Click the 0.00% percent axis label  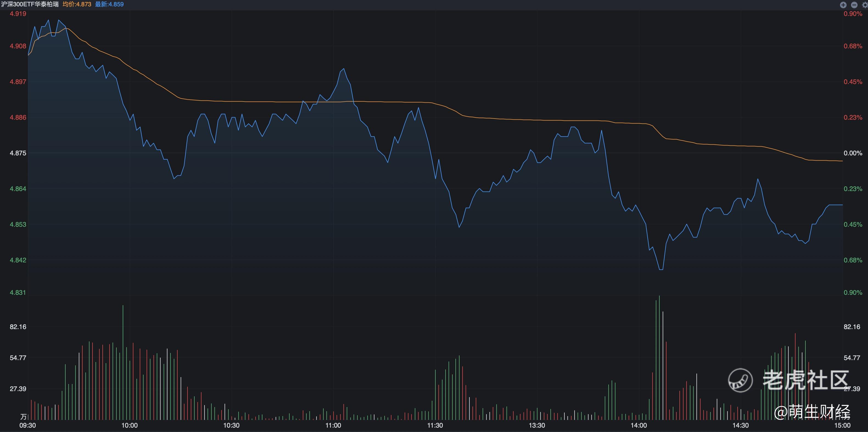tap(853, 153)
